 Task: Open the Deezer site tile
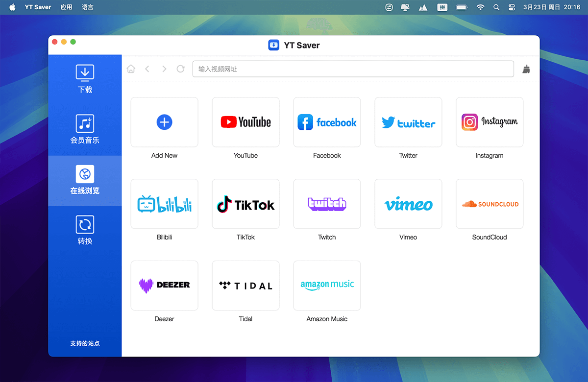pyautogui.click(x=164, y=286)
